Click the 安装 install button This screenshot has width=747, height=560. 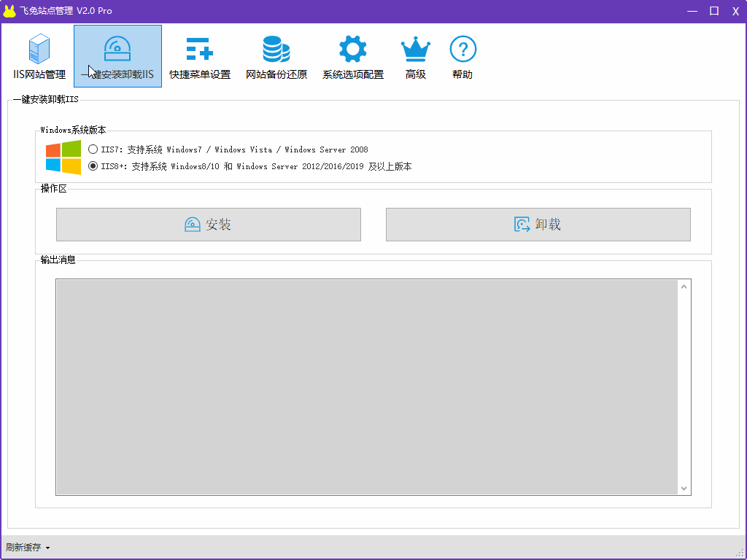(x=209, y=225)
